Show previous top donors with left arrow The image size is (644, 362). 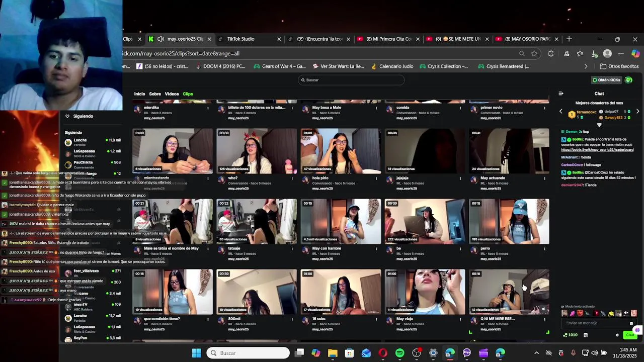point(561,112)
